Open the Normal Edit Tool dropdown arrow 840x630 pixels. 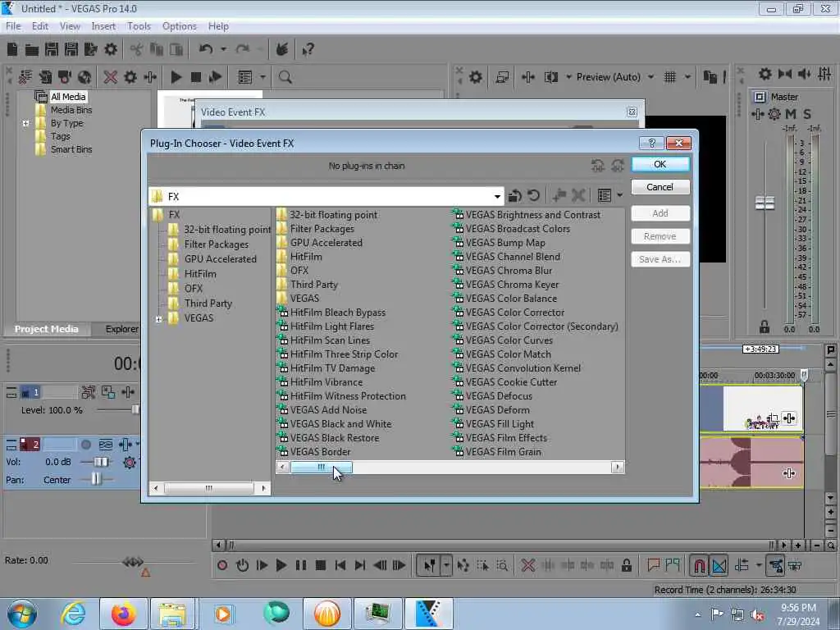tap(446, 565)
